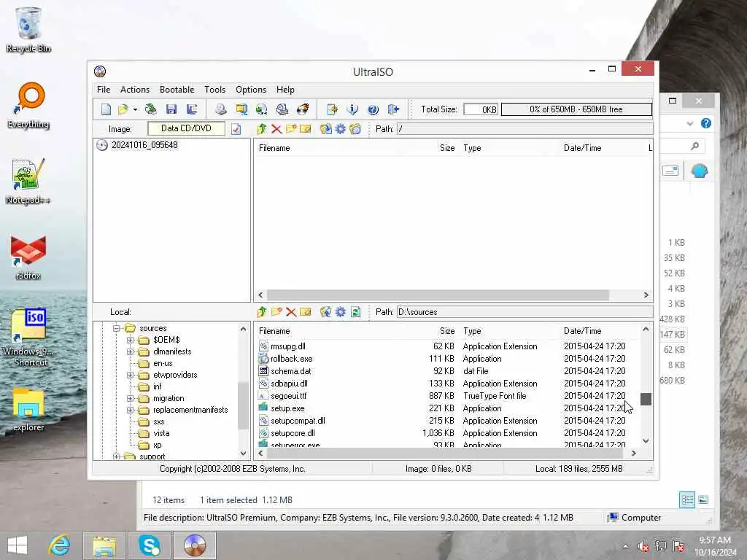The height and width of the screenshot is (560, 747).
Task: Expand the replacementmanifests folder node
Action: [x=130, y=410]
